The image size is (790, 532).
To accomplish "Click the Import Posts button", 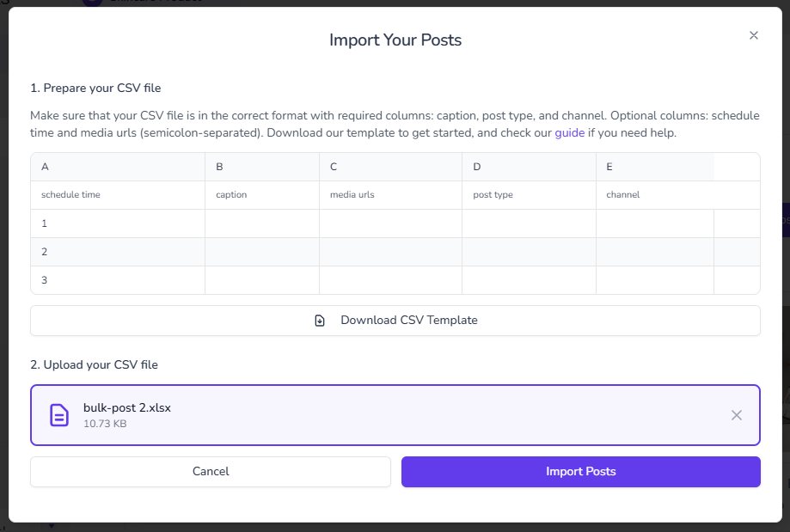I will 580,472.
